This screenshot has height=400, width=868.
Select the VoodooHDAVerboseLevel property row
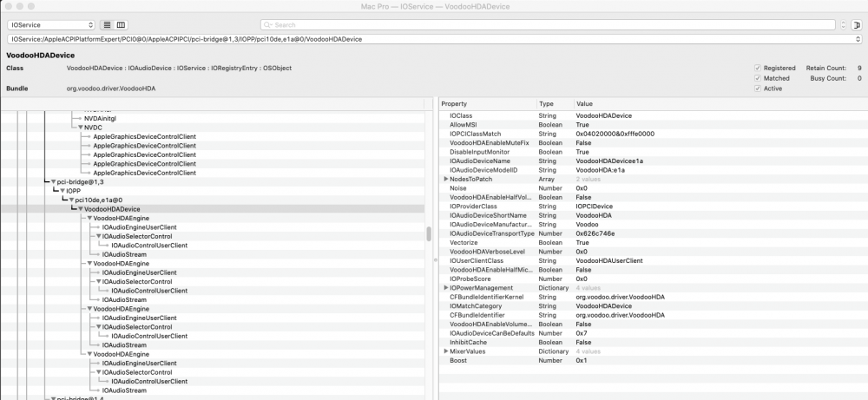click(654, 252)
